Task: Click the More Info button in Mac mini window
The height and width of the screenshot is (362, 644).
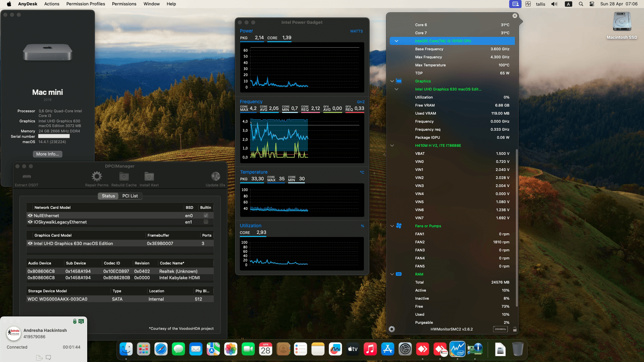Action: pyautogui.click(x=47, y=154)
